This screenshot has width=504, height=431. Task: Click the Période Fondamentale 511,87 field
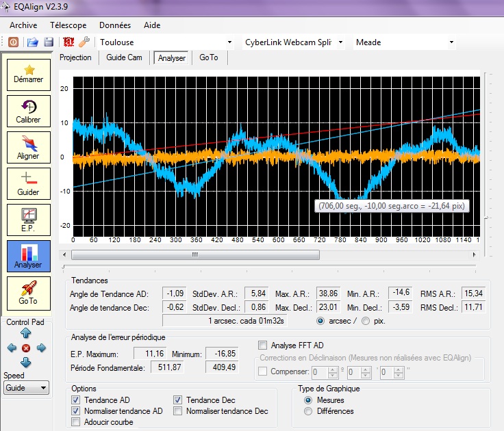(167, 367)
